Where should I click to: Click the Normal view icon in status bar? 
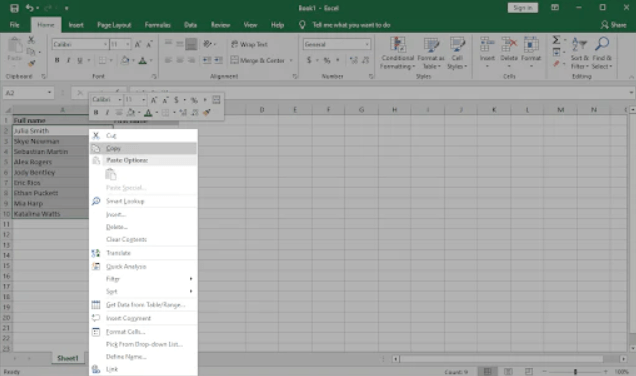tap(488, 372)
